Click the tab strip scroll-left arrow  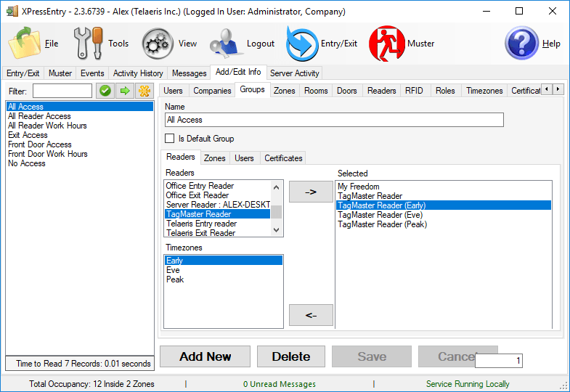pos(546,89)
